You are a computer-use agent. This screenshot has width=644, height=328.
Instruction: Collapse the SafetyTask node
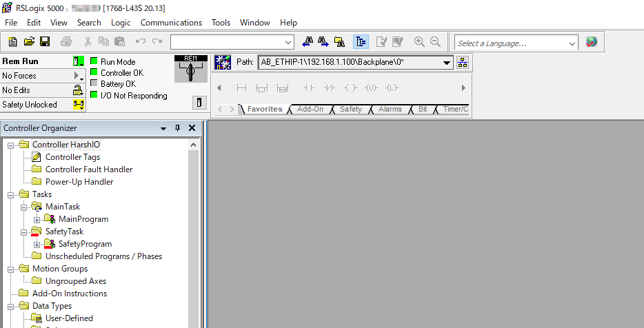(24, 232)
